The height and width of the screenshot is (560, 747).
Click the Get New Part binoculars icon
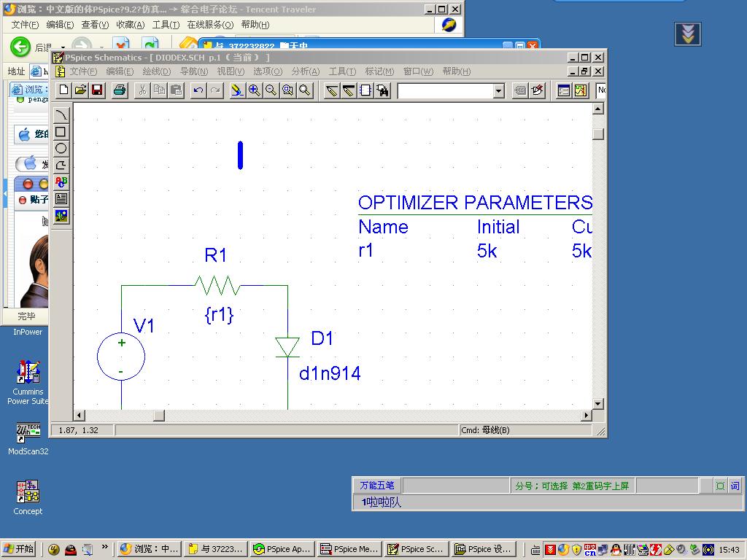[x=382, y=90]
